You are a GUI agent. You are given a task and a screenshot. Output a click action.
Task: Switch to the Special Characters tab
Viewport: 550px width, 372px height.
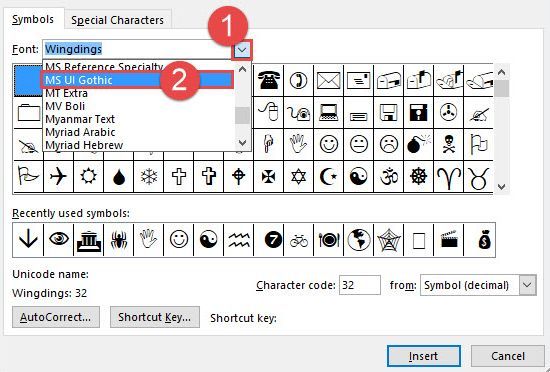tap(118, 20)
